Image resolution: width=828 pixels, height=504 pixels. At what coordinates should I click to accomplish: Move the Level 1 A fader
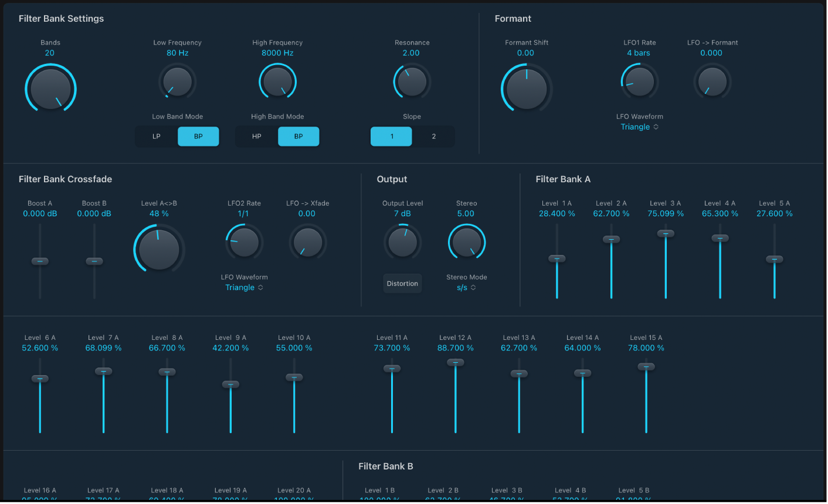click(557, 259)
